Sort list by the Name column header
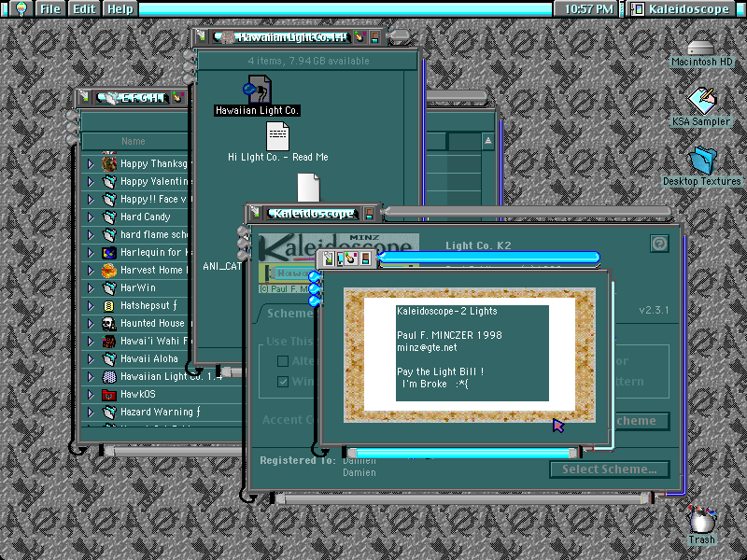This screenshot has width=747, height=560. pyautogui.click(x=133, y=141)
